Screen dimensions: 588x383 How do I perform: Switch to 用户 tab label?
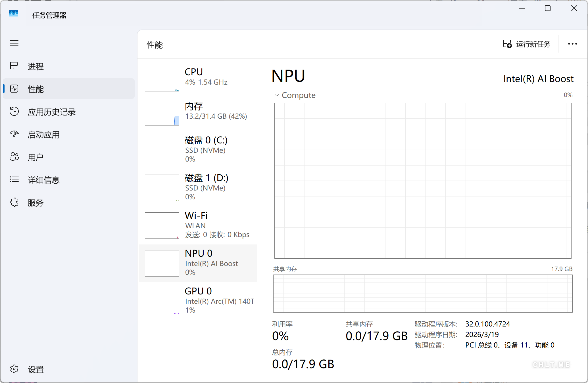coord(36,157)
